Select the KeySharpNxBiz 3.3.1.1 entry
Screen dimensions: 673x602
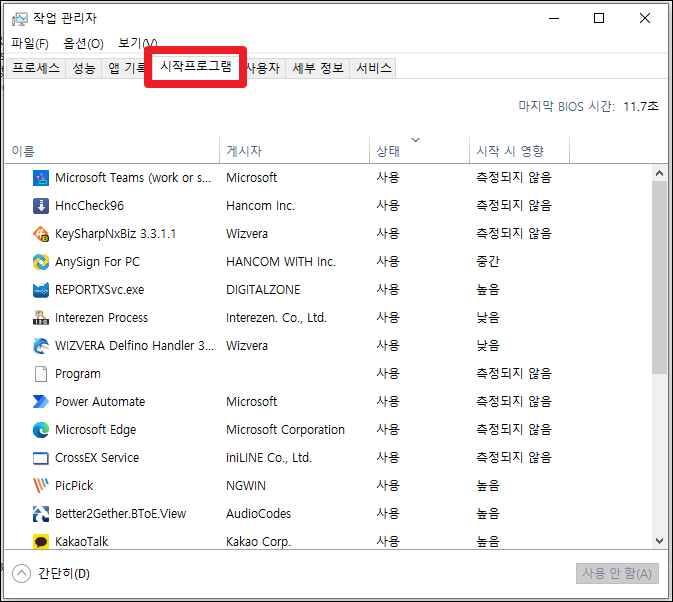[x=115, y=234]
